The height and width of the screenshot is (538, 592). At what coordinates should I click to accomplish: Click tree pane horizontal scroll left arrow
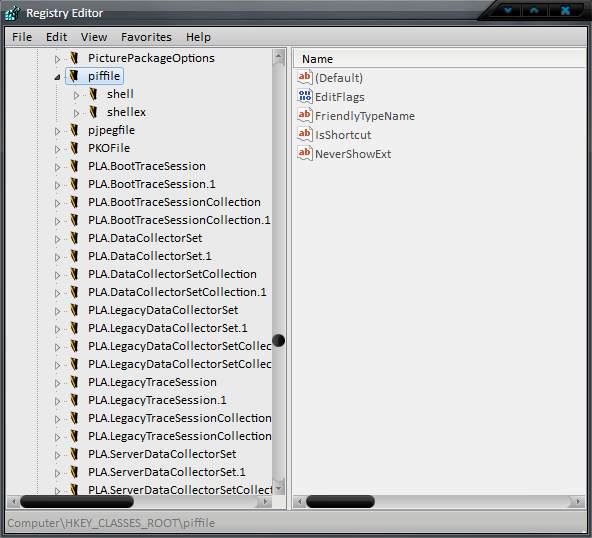(x=14, y=502)
